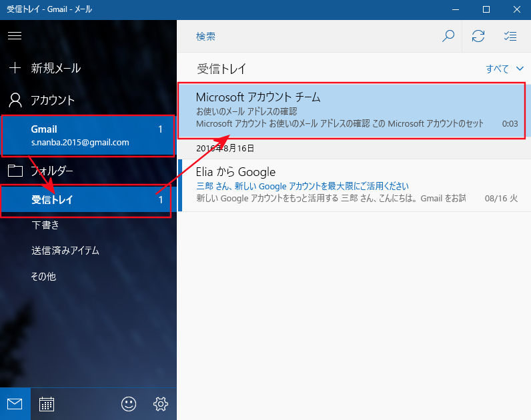Viewport: 531px width, 420px height.
Task: Open feedback smiley icon
Action: (x=129, y=404)
